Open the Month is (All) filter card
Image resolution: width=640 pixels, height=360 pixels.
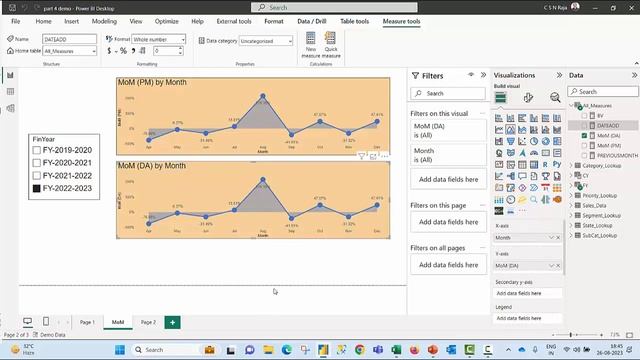(x=448, y=155)
